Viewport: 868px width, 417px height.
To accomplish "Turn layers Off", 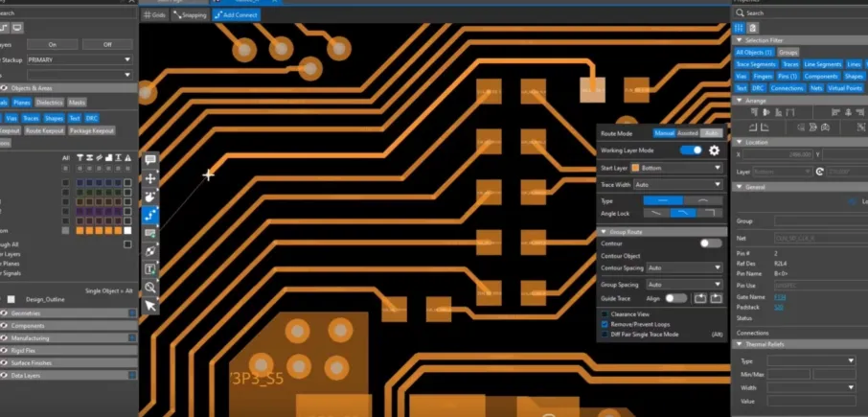I will pos(107,44).
